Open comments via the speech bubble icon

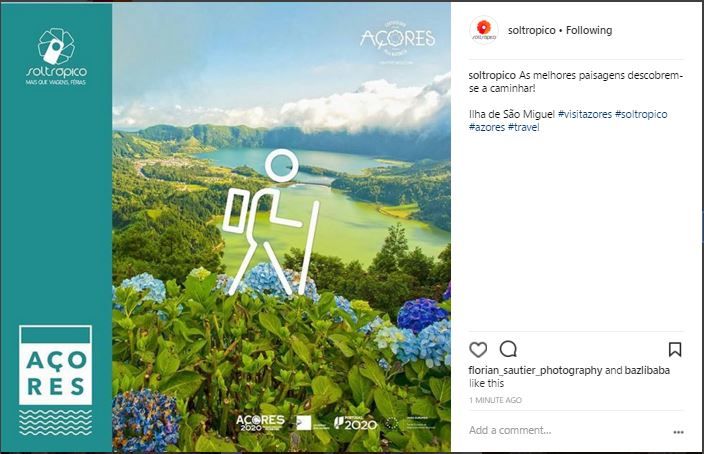508,349
